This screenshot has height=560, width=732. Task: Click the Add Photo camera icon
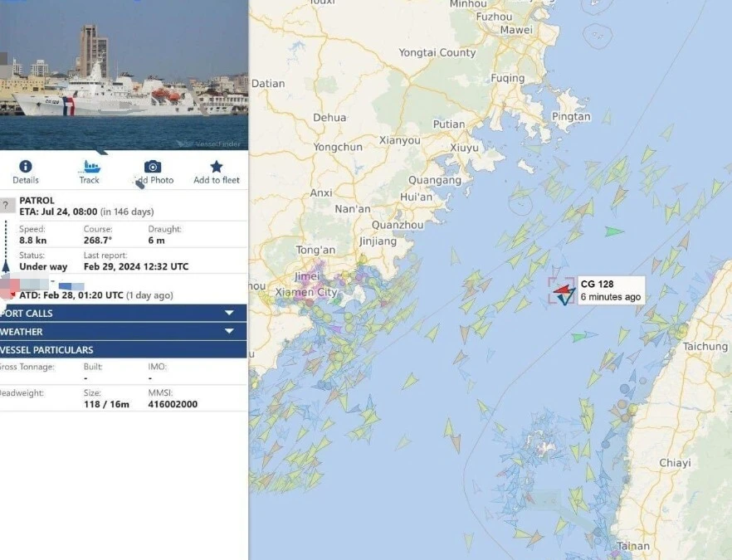(x=153, y=167)
